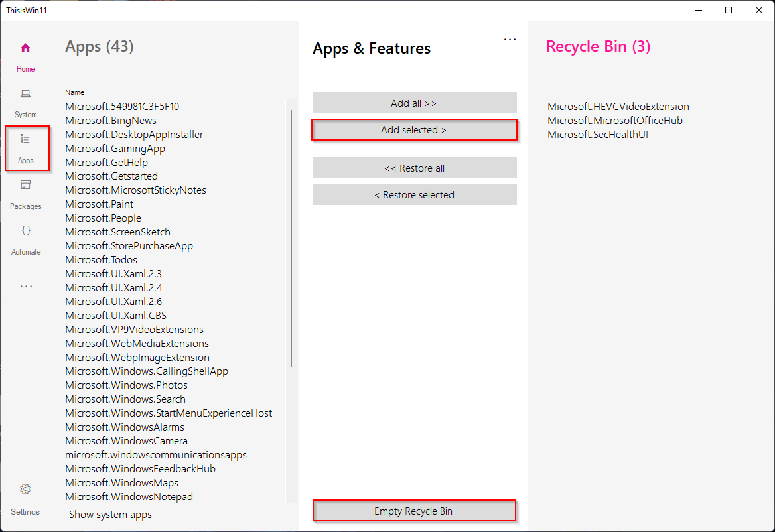Click the << Restore all button
The height and width of the screenshot is (532, 775).
[x=414, y=168]
